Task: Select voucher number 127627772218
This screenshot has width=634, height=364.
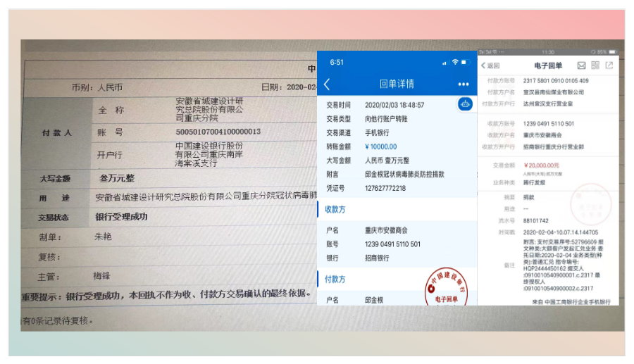Action: tap(385, 188)
